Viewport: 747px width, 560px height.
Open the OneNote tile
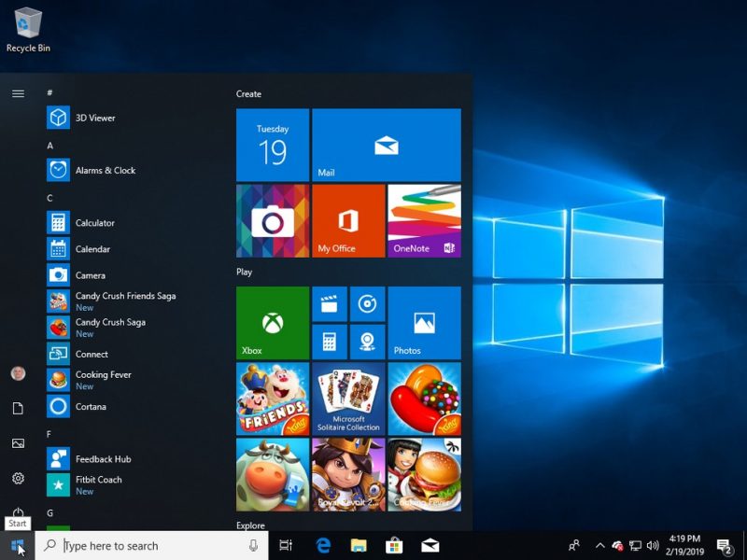(425, 221)
